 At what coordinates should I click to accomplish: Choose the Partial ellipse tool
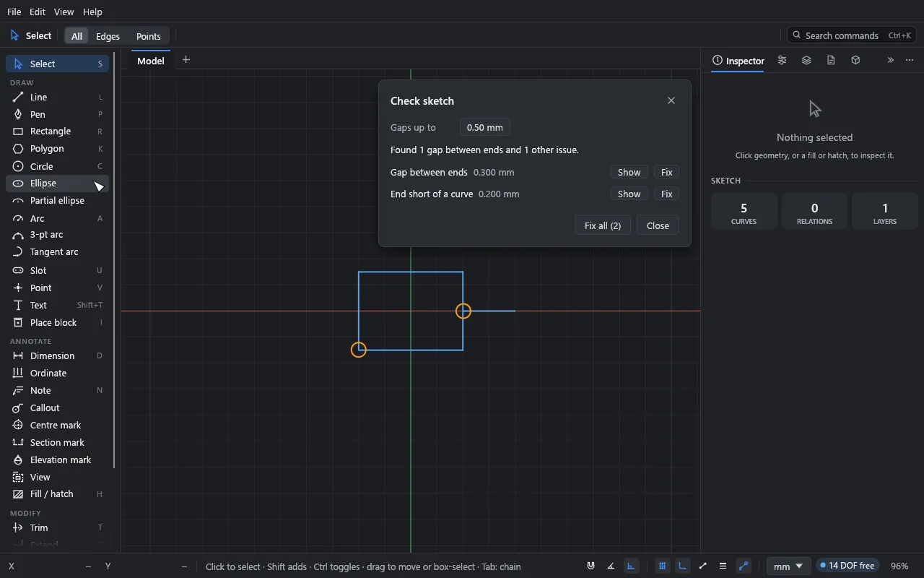point(58,201)
